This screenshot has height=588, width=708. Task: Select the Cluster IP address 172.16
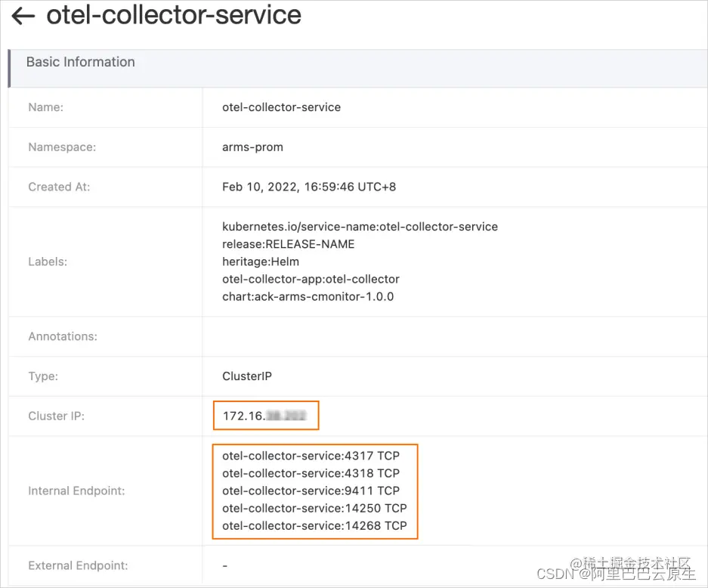click(264, 416)
